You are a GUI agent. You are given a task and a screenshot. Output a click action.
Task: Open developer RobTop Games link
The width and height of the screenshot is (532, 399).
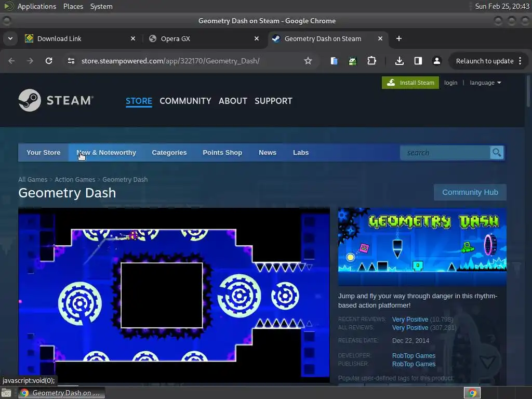(414, 355)
